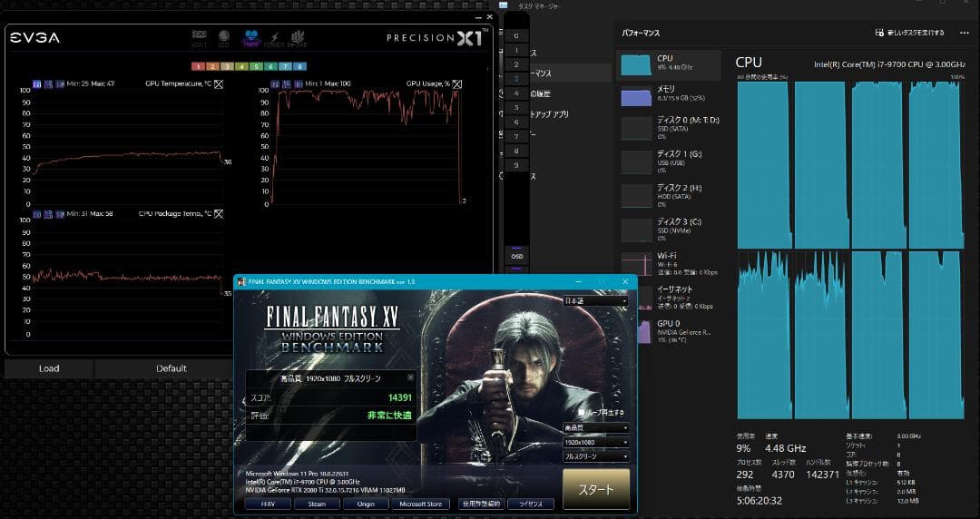Start the benchmark with the スタート button

click(x=595, y=489)
